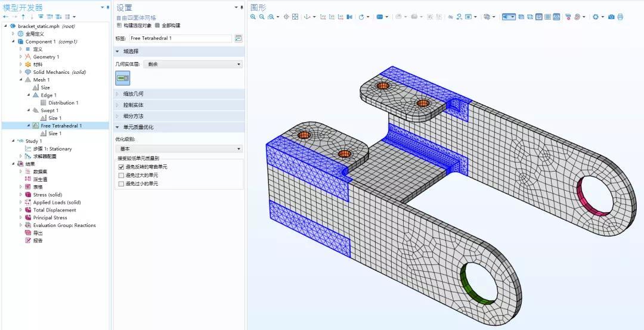
Task: Switch to the ZX view
Action: pyautogui.click(x=340, y=17)
